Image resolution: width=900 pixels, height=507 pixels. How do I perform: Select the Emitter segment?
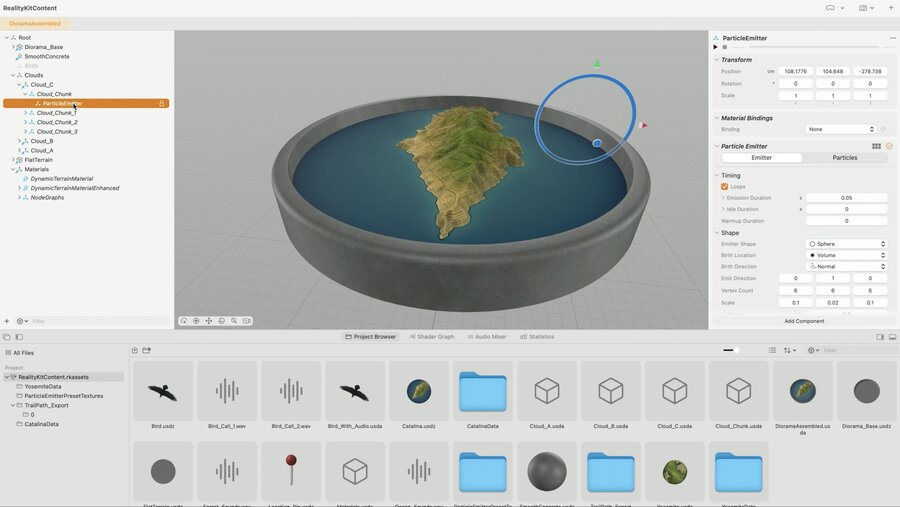(762, 157)
